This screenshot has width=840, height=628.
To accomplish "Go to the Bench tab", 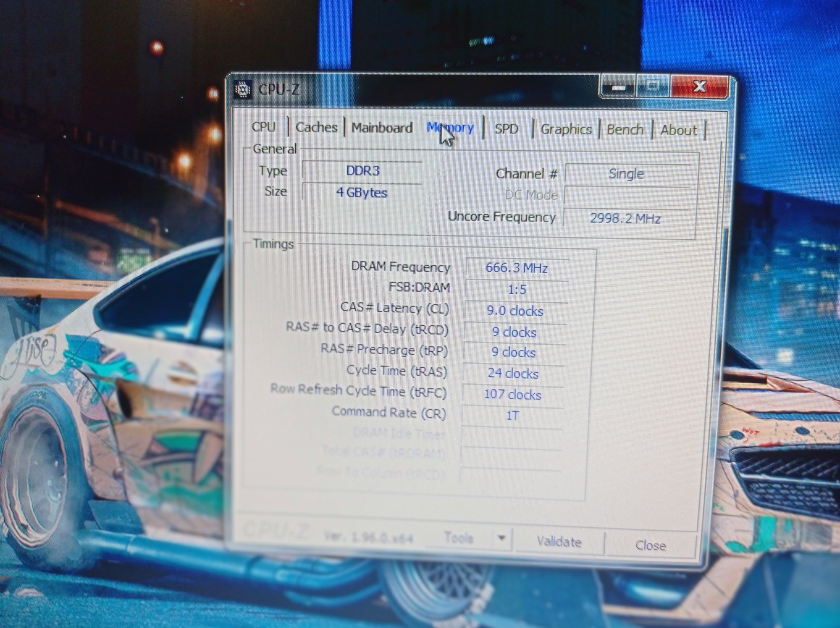I will click(625, 130).
